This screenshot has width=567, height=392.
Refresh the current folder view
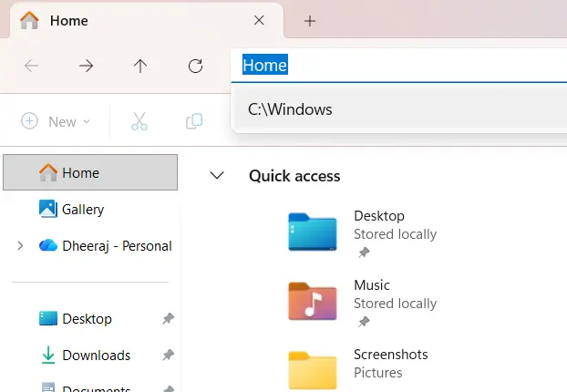(195, 66)
